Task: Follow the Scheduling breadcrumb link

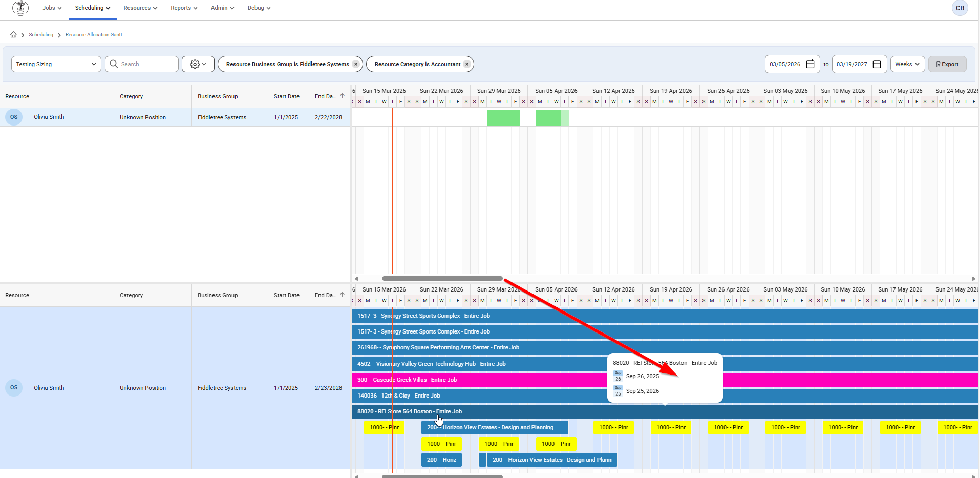Action: pyautogui.click(x=41, y=35)
